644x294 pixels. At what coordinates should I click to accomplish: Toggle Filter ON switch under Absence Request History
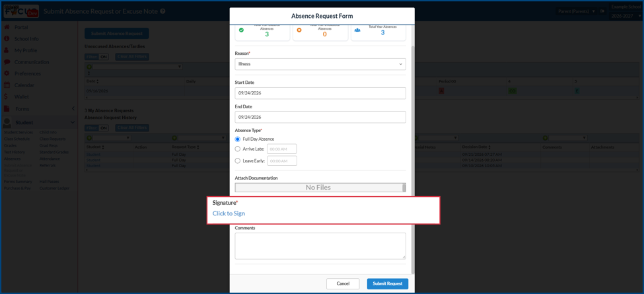[96, 128]
